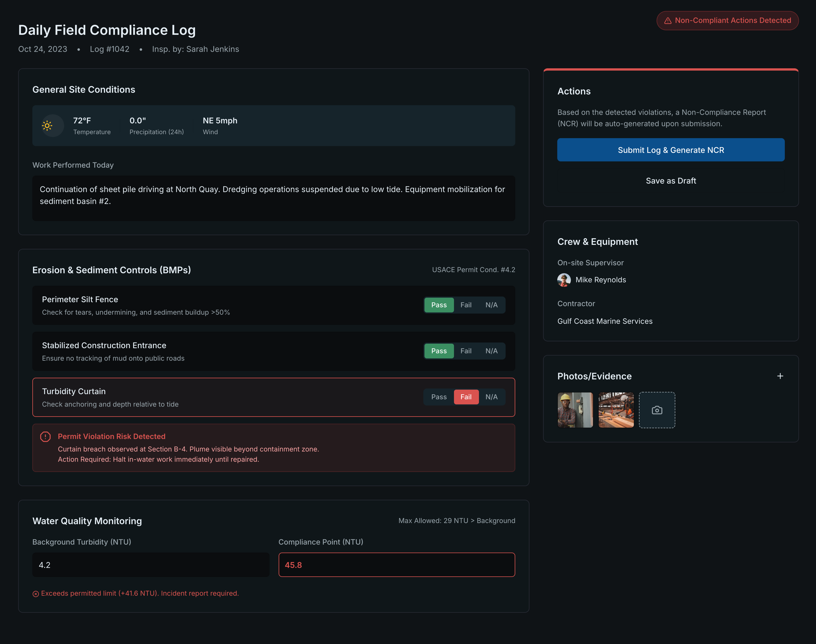Image resolution: width=816 pixels, height=644 pixels.
Task: Click the Permit Violation alert icon
Action: pyautogui.click(x=45, y=437)
